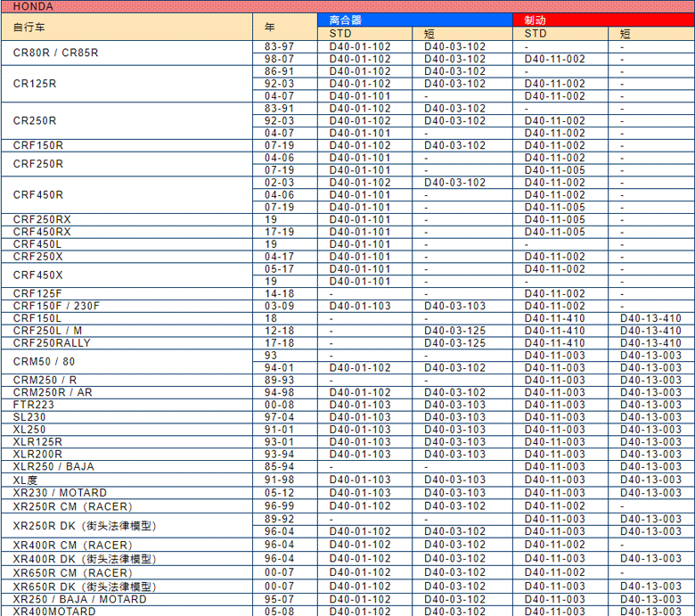695x616 pixels.
Task: Click the red 制动 header
Action: point(535,20)
